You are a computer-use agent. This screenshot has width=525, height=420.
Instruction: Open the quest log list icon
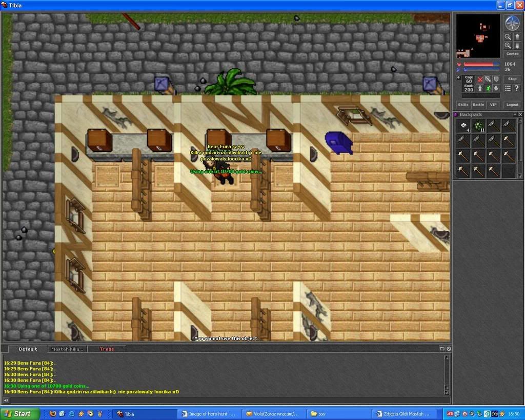508,88
